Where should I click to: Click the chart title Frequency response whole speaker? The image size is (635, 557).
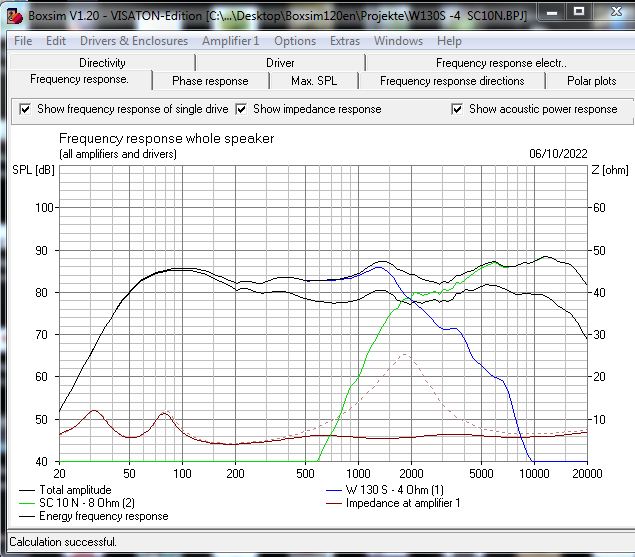click(x=166, y=139)
